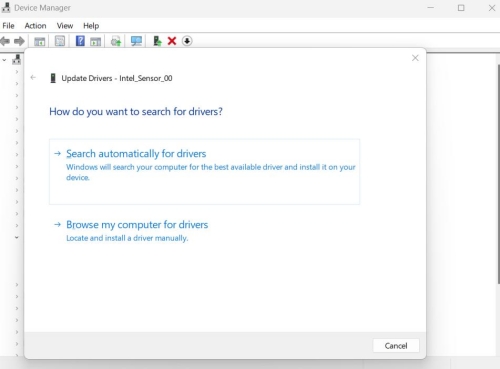Click the Show/Hide Action Pane toolbar icon
Viewport: 500px width, 369px height.
click(96, 41)
